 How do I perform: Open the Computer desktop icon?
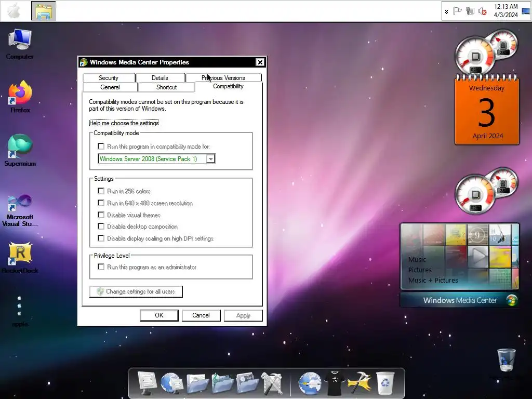click(20, 44)
